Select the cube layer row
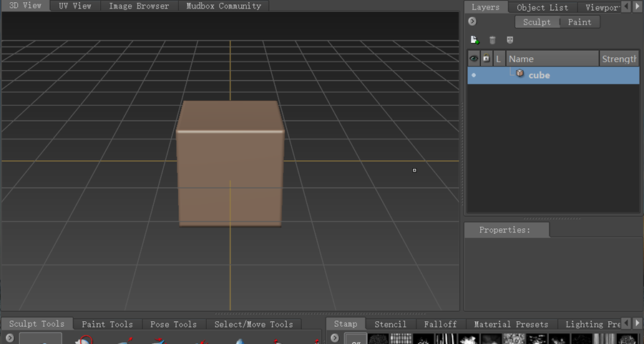 (x=553, y=76)
